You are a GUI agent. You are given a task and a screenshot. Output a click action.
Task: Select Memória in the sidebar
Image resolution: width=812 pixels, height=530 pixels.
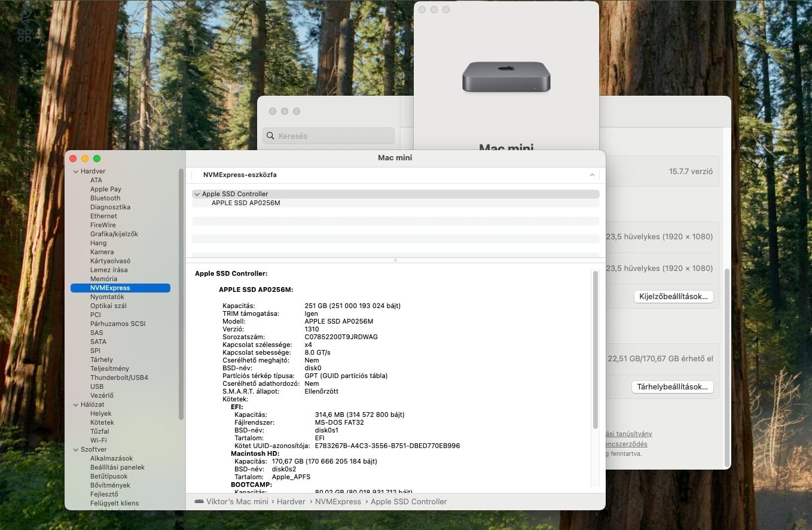point(103,279)
